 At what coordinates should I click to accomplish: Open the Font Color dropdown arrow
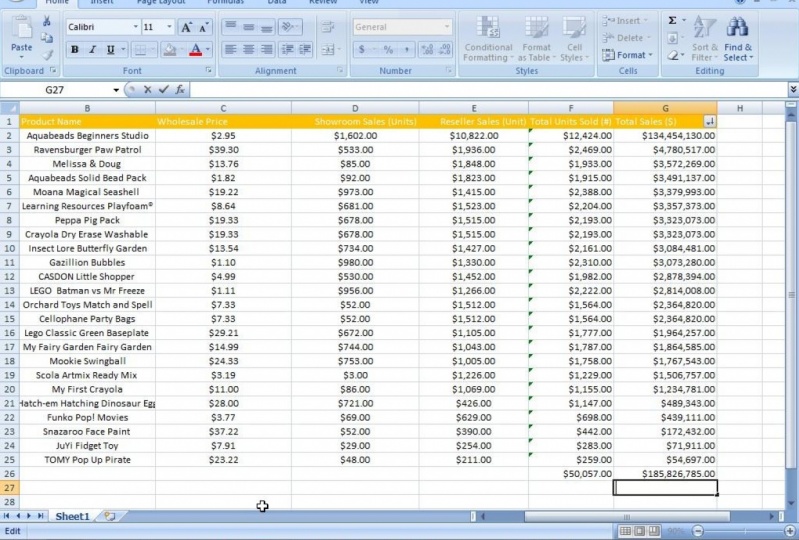click(x=208, y=49)
